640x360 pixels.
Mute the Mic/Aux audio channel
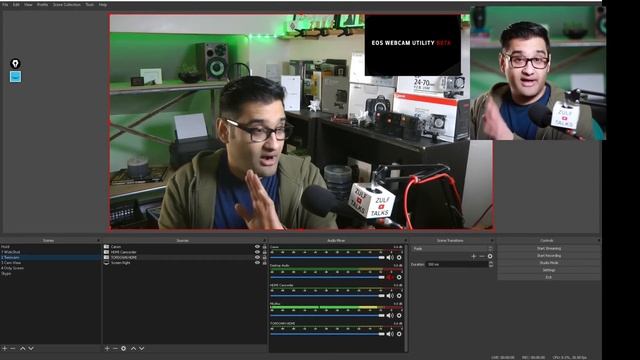click(x=390, y=316)
